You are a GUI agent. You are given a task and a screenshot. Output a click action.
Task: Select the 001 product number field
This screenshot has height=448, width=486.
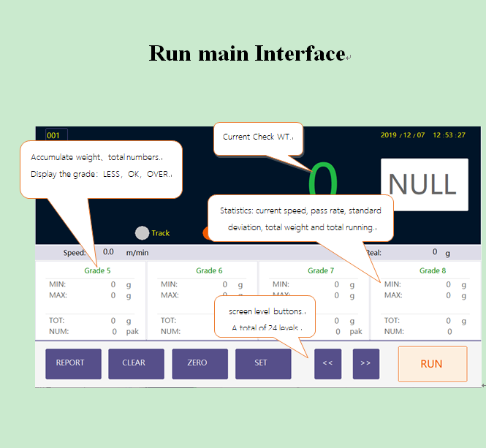[56, 135]
